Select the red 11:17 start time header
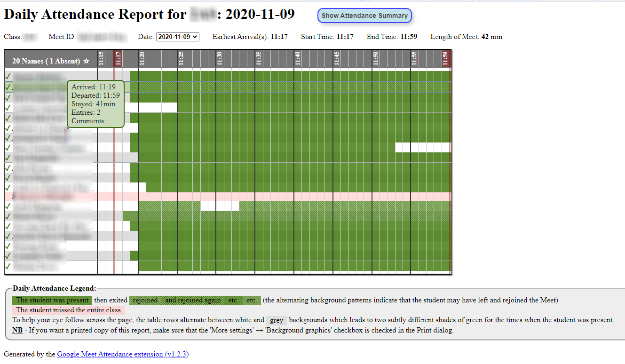This screenshot has width=625, height=364. click(x=118, y=58)
